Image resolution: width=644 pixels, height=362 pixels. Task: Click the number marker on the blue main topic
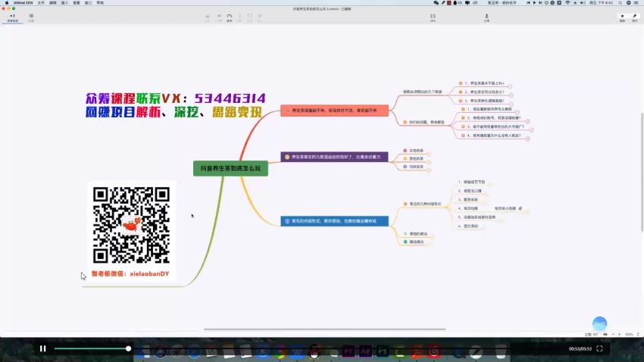[287, 221]
